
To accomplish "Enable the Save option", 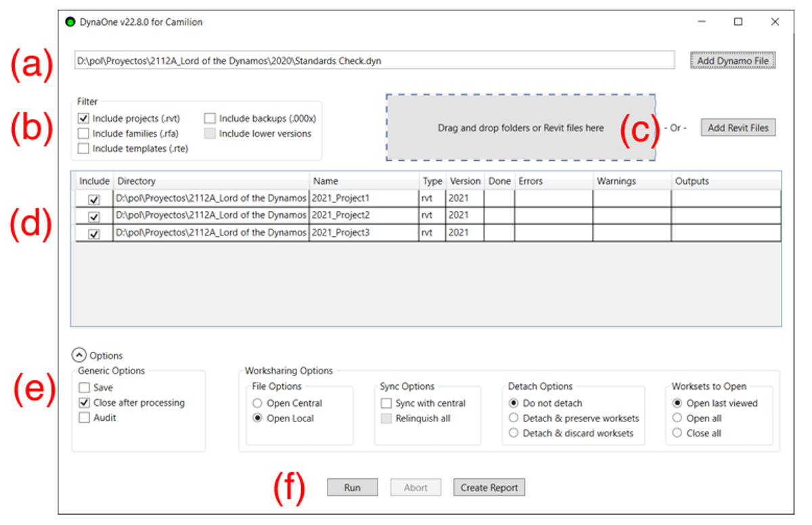I will coord(84,388).
